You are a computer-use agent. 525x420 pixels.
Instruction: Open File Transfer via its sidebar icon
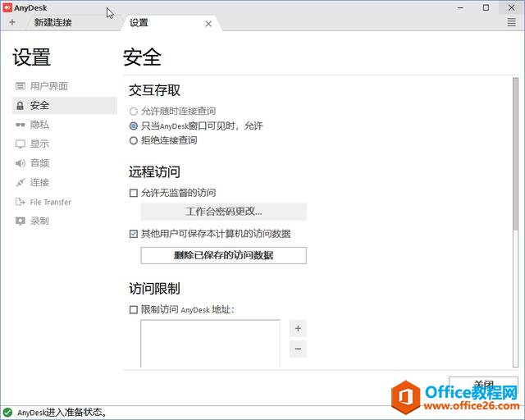pos(21,202)
